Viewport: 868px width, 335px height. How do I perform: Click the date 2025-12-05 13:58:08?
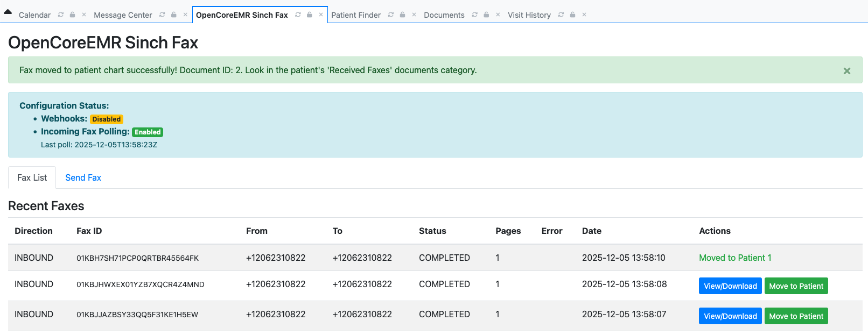[x=624, y=284]
